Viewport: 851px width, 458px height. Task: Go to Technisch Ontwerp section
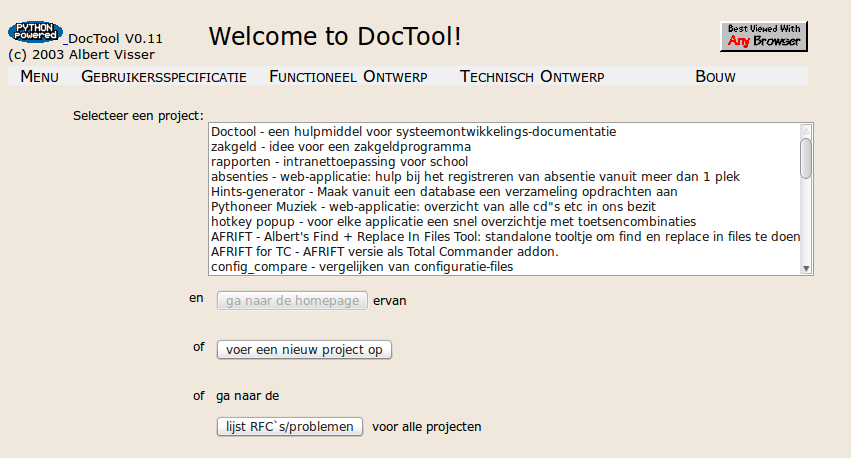point(532,77)
